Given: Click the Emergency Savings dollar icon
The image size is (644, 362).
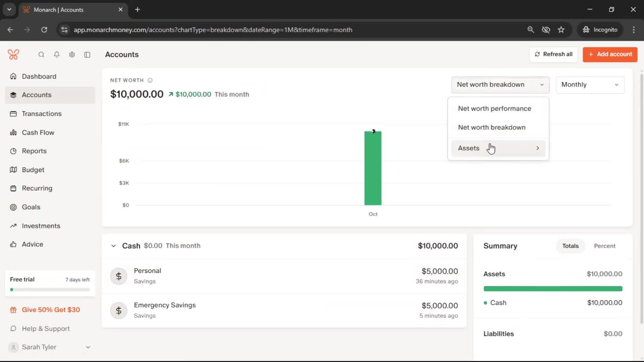Looking at the screenshot, I should pos(119,311).
